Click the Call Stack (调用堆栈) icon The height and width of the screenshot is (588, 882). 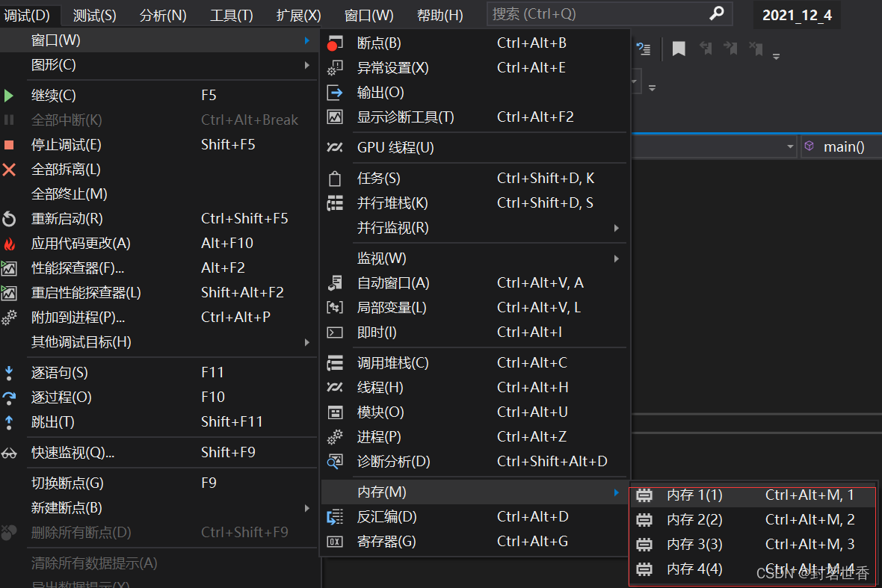pos(334,363)
